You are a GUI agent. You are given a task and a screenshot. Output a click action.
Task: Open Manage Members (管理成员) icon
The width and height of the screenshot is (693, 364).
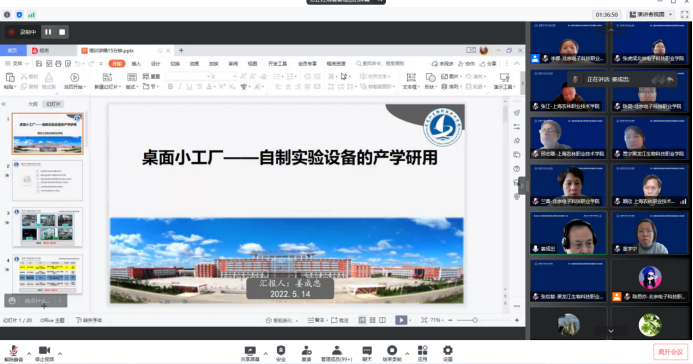click(337, 351)
